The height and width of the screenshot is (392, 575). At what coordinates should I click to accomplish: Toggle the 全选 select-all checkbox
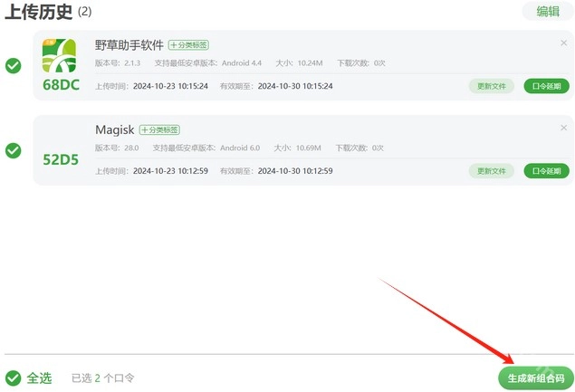14,378
